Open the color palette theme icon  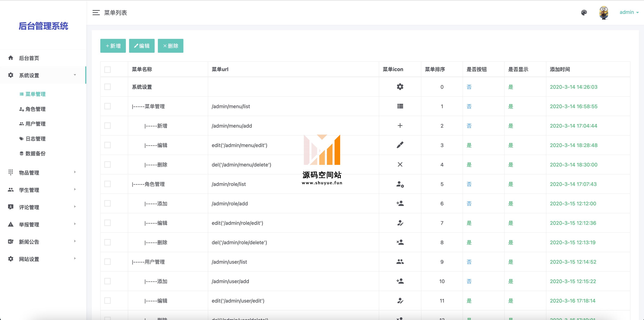pyautogui.click(x=584, y=13)
